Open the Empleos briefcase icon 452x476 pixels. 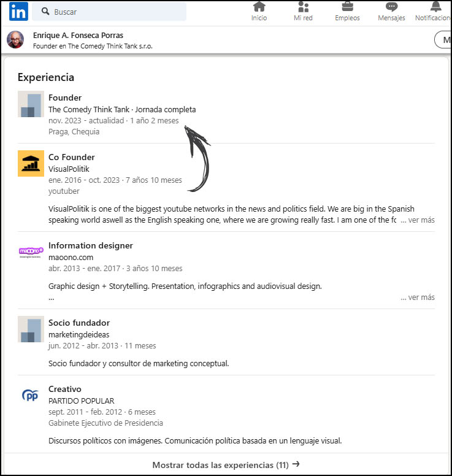coord(347,7)
